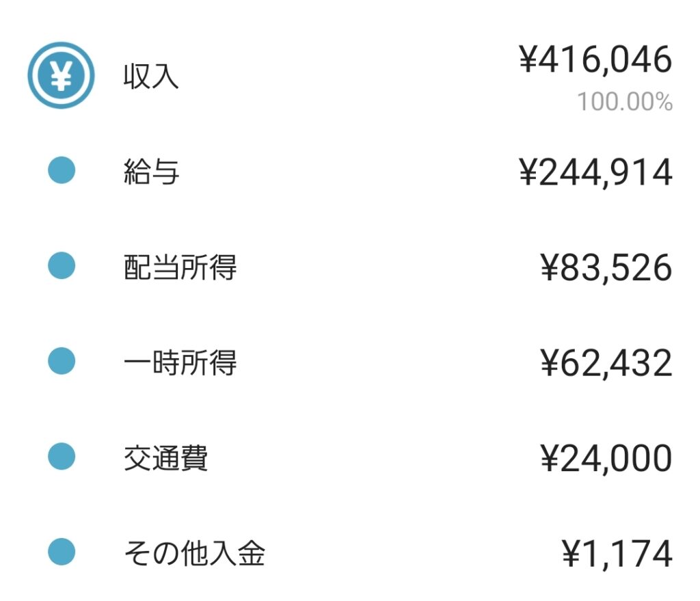Tap the blue dot beside その他入金
This screenshot has width=700, height=601.
[x=61, y=552]
